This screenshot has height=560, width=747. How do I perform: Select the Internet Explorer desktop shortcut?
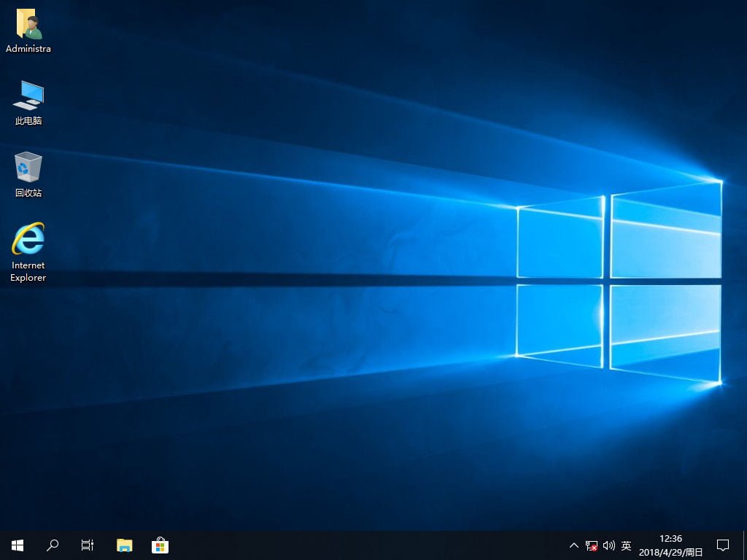click(x=28, y=240)
